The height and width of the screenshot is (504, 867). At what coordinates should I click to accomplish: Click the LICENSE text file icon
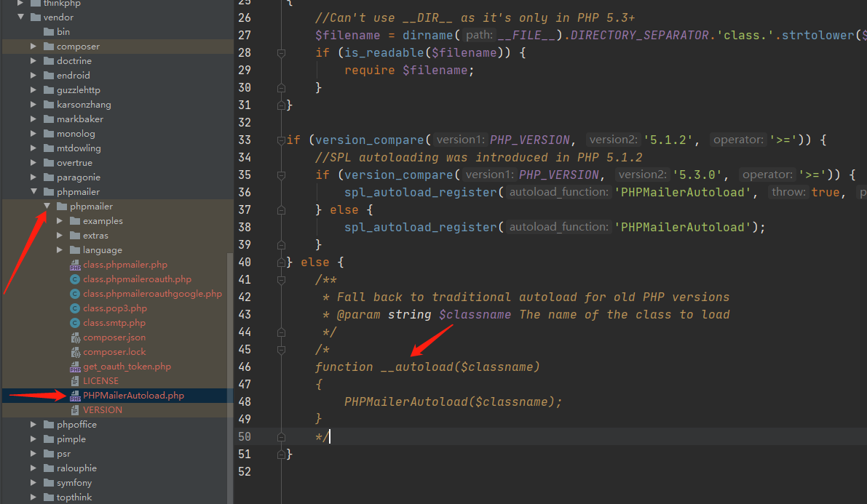[x=75, y=381]
